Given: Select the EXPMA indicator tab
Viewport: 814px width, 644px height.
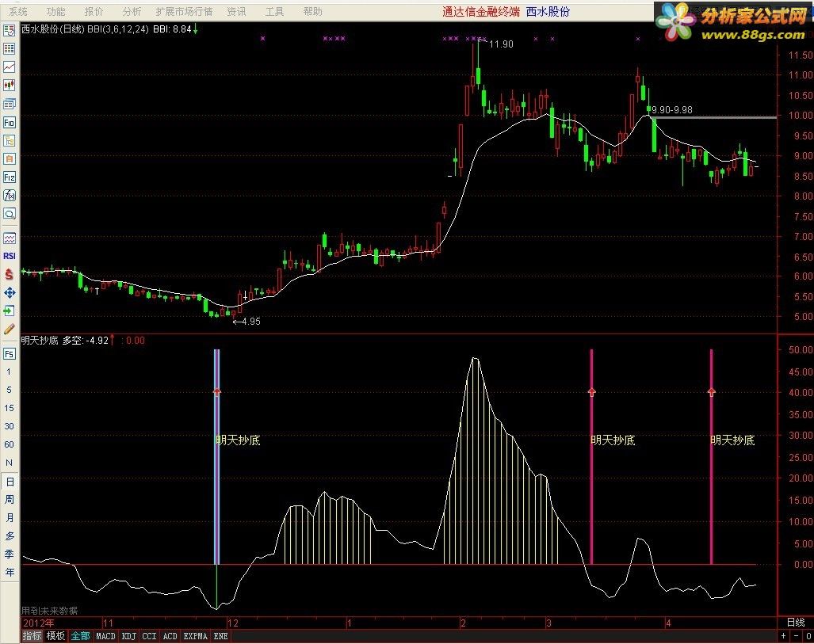Looking at the screenshot, I should 195,636.
